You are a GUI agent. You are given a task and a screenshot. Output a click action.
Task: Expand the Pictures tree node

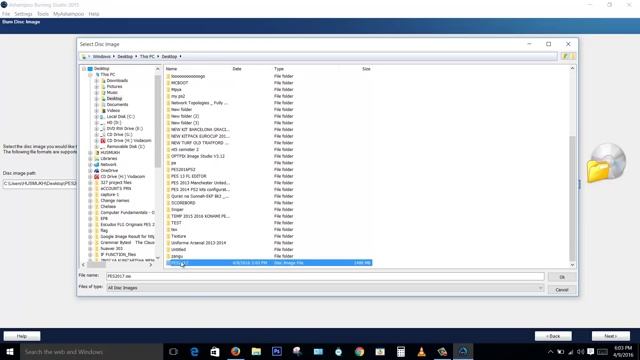tap(97, 87)
